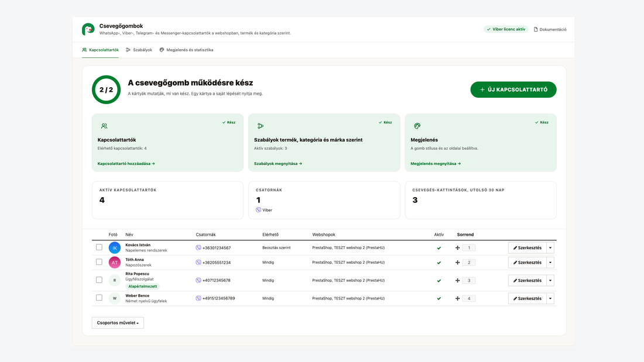Check the row box for Rita Popescu
The height and width of the screenshot is (362, 644).
99,280
